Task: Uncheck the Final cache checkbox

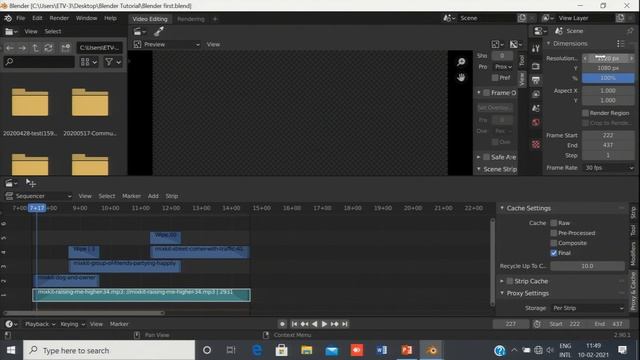Action: [554, 253]
